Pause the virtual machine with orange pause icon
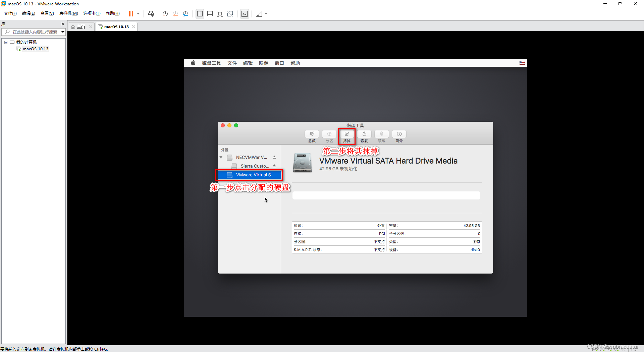This screenshot has height=352, width=644. [131, 14]
